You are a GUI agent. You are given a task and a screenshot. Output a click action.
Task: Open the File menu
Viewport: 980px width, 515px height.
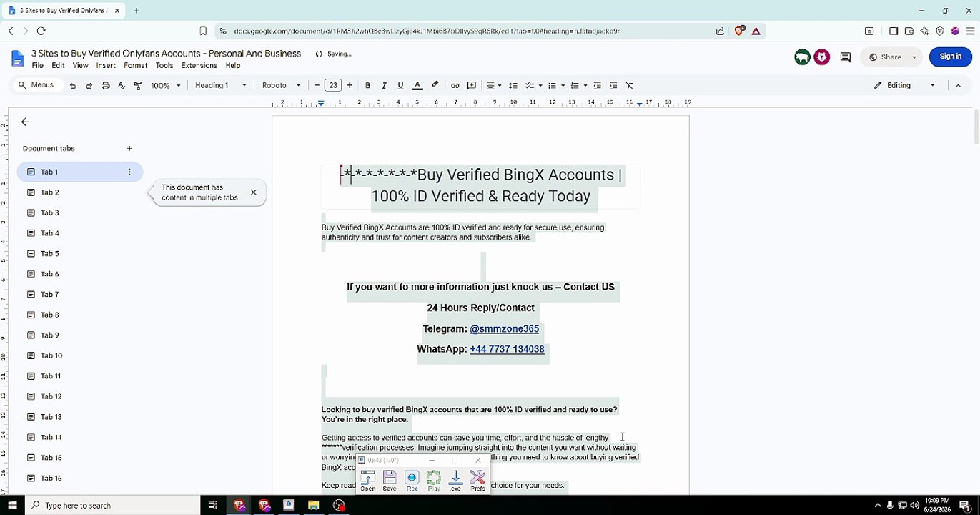click(38, 66)
